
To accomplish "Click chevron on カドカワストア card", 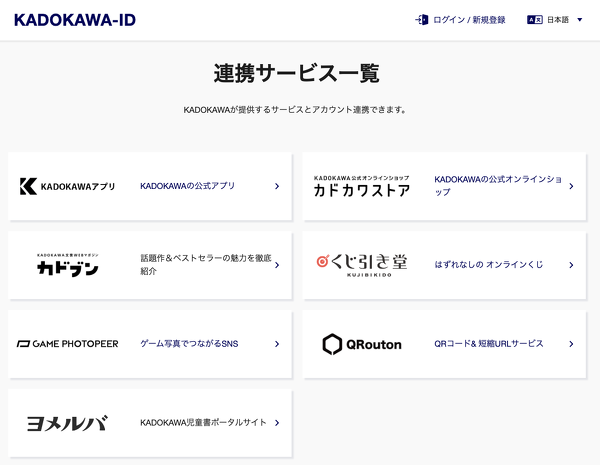I will click(x=571, y=186).
